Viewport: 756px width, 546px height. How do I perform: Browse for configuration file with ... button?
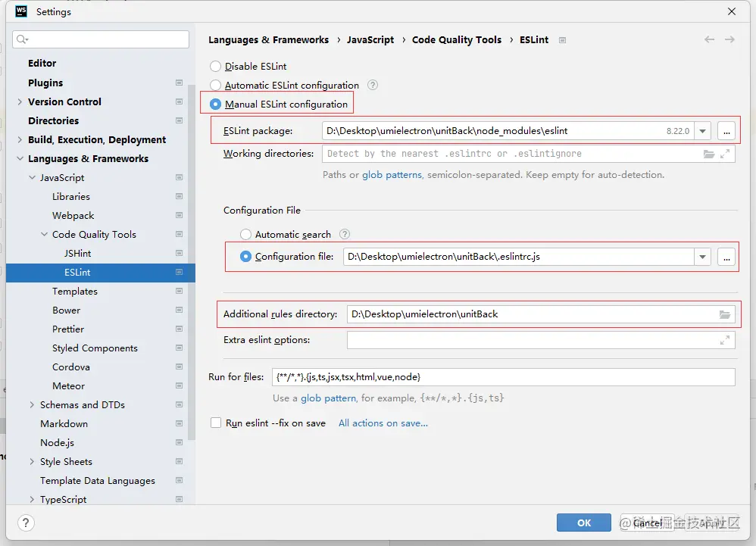click(x=726, y=257)
